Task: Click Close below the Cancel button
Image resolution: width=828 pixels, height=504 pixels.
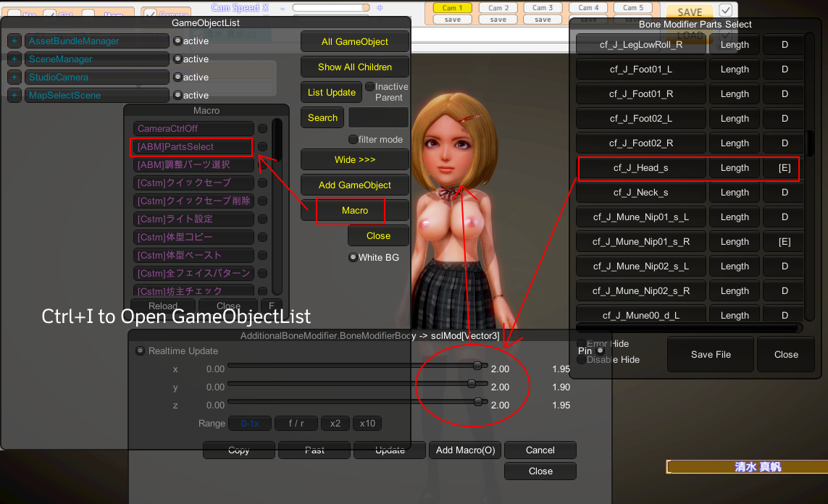Action: 540,471
